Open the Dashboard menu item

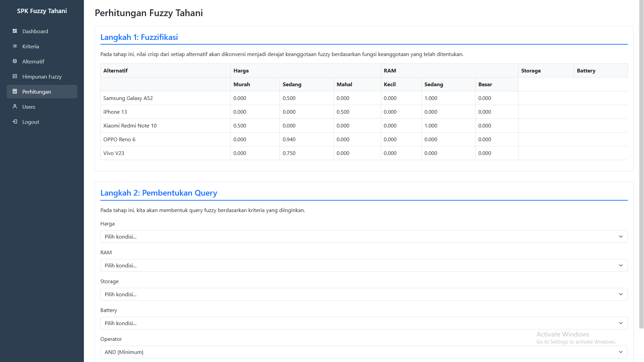pos(42,31)
